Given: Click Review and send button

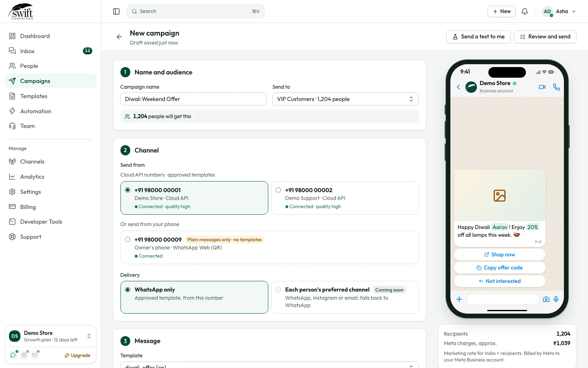Looking at the screenshot, I should [545, 37].
